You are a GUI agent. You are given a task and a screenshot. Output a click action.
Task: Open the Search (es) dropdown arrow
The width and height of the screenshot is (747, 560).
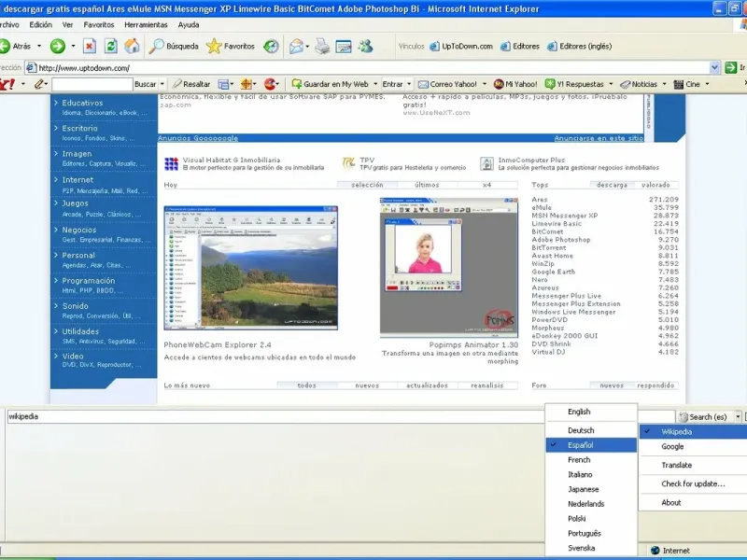tap(738, 416)
